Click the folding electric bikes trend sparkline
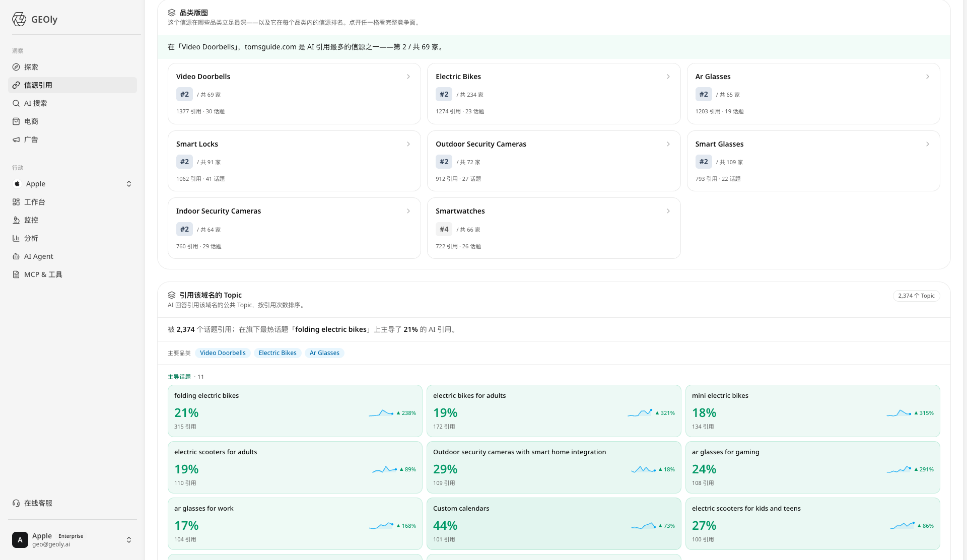 (x=381, y=413)
